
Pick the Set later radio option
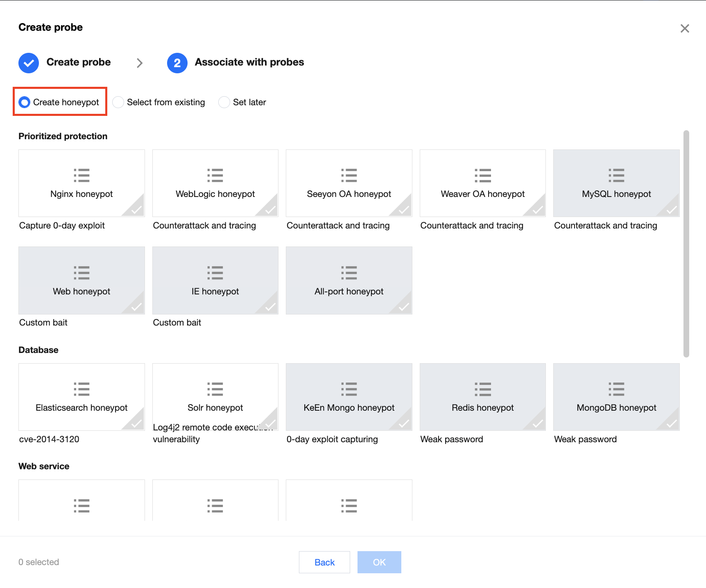click(224, 102)
